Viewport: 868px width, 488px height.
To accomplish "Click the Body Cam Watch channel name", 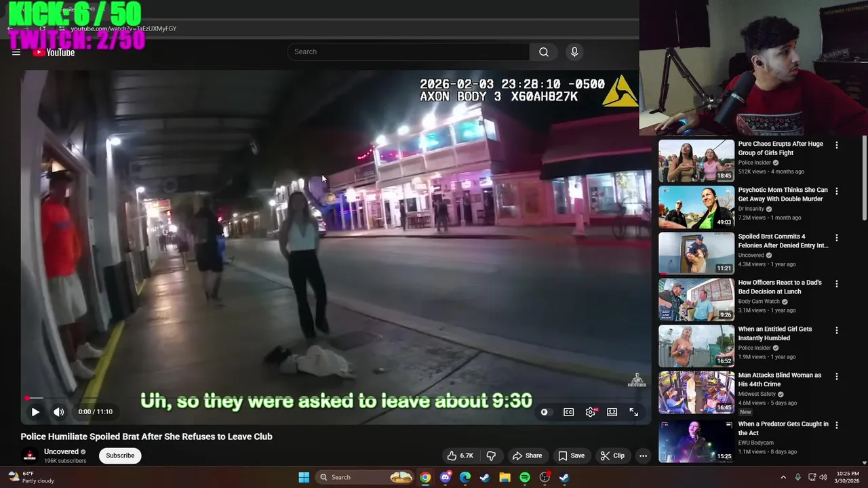I will [x=759, y=302].
